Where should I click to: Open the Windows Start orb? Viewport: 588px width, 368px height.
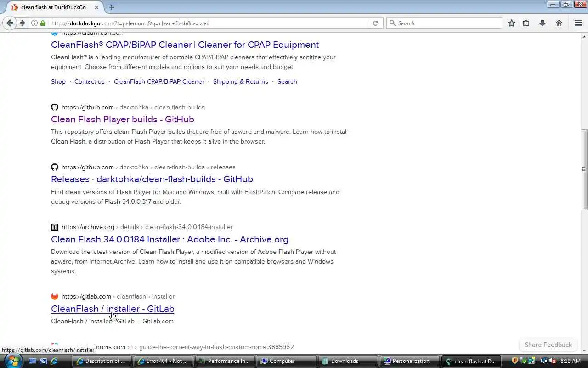tap(13, 361)
